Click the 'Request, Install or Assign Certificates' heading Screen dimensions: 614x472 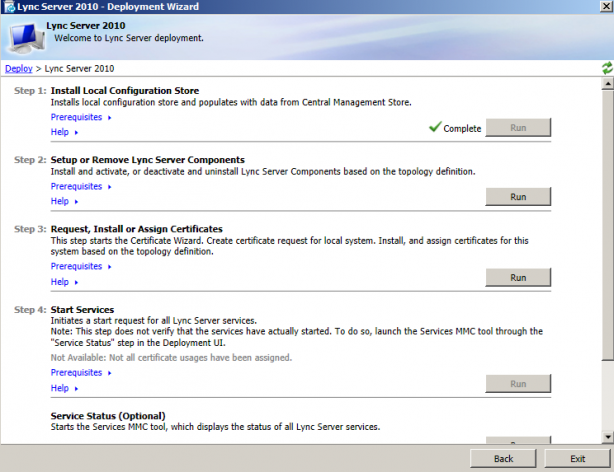[136, 229]
